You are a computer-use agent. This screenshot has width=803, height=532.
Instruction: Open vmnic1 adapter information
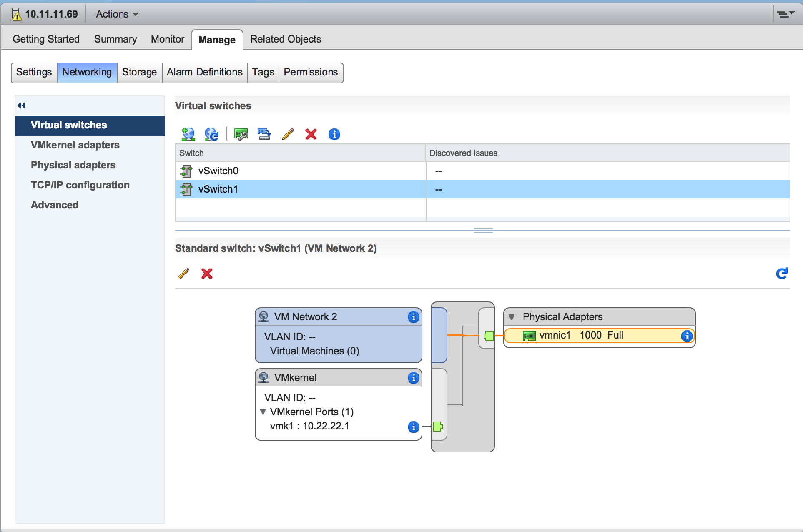[687, 336]
